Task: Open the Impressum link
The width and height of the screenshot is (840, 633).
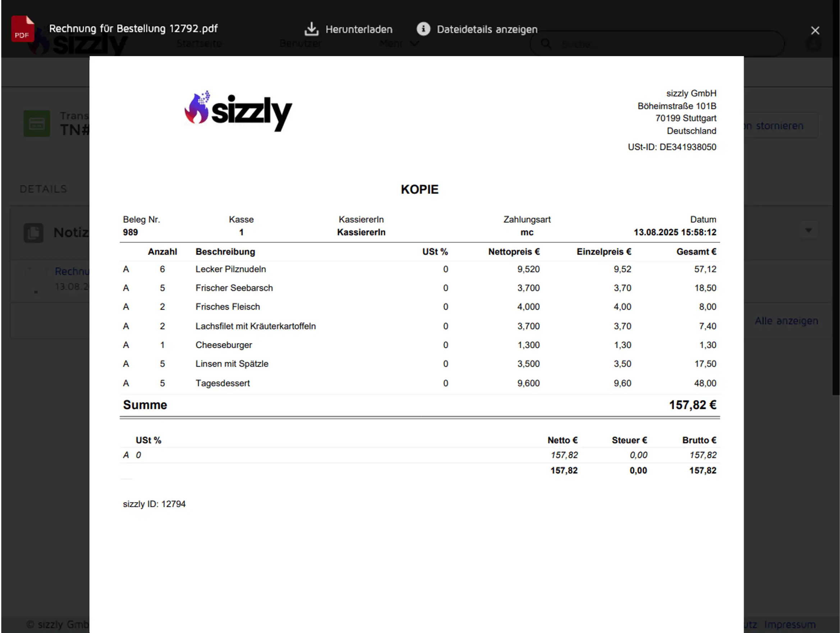Action: pos(790,624)
